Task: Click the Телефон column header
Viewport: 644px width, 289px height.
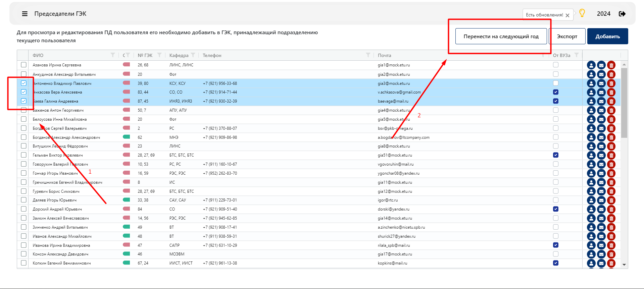Action: [x=212, y=55]
